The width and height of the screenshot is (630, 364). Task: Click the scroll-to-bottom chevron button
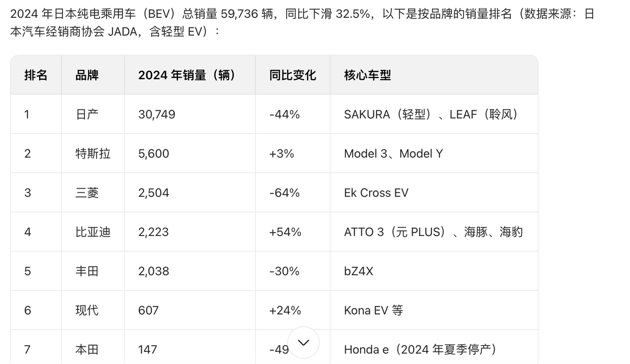(303, 342)
